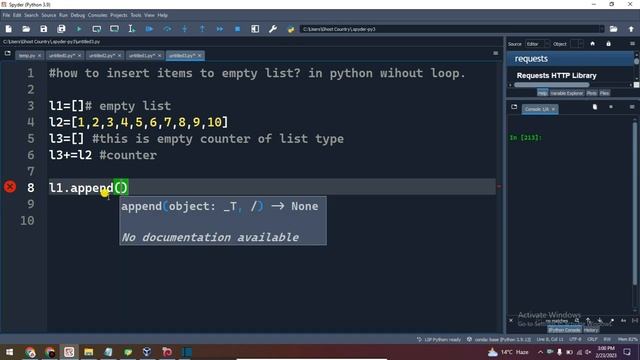Open the console pane options menu
640x360 pixels.
632,107
